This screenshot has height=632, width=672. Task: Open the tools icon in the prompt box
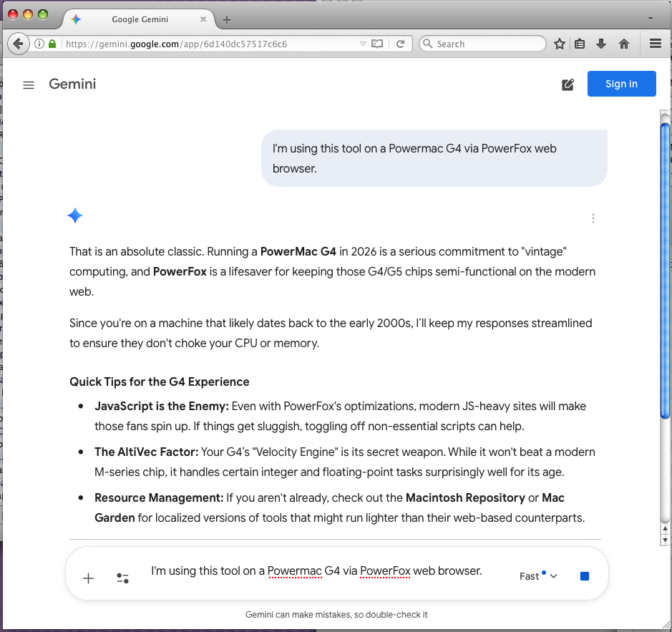pyautogui.click(x=122, y=578)
